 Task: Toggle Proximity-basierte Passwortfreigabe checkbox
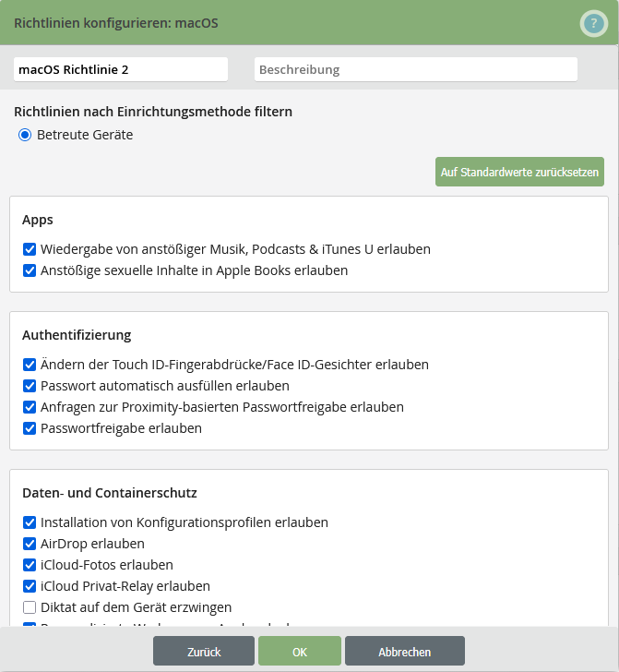pyautogui.click(x=30, y=407)
